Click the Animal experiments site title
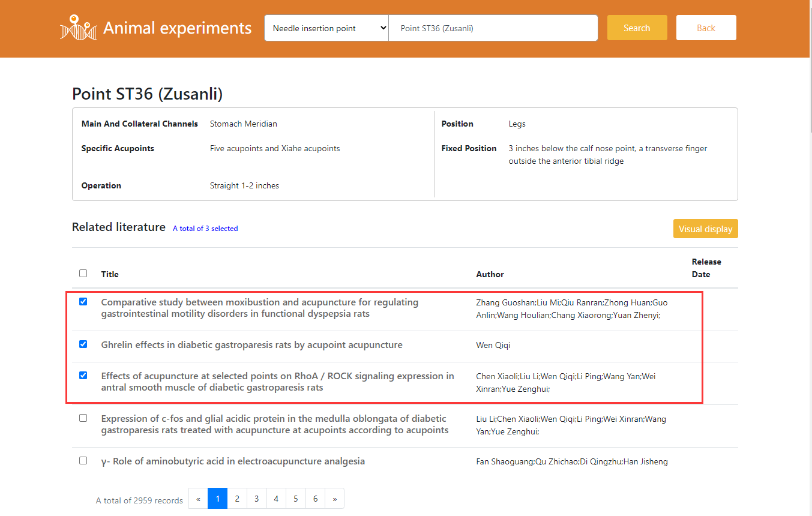812x516 pixels. [x=177, y=28]
